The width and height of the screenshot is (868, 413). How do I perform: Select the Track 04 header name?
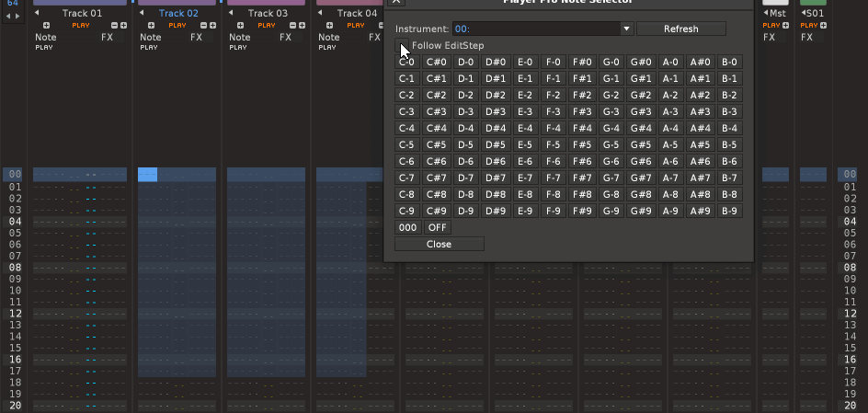pos(356,14)
